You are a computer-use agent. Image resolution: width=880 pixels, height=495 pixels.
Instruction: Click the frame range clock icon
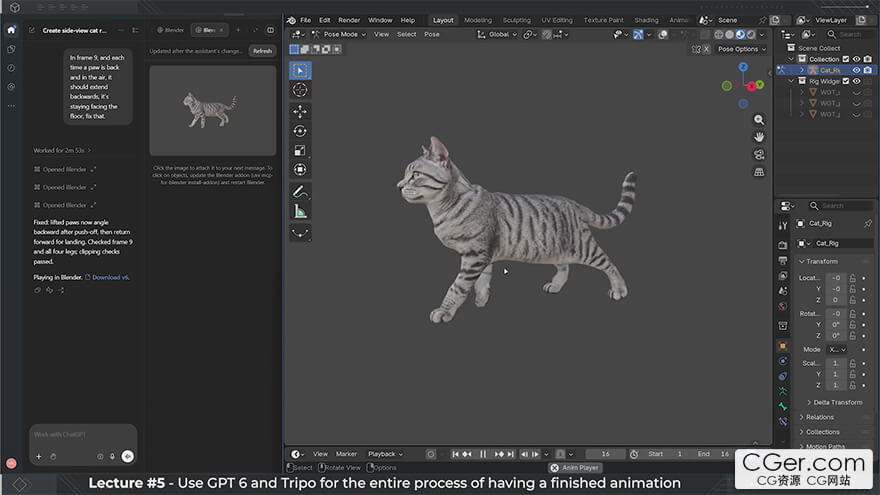tap(634, 454)
